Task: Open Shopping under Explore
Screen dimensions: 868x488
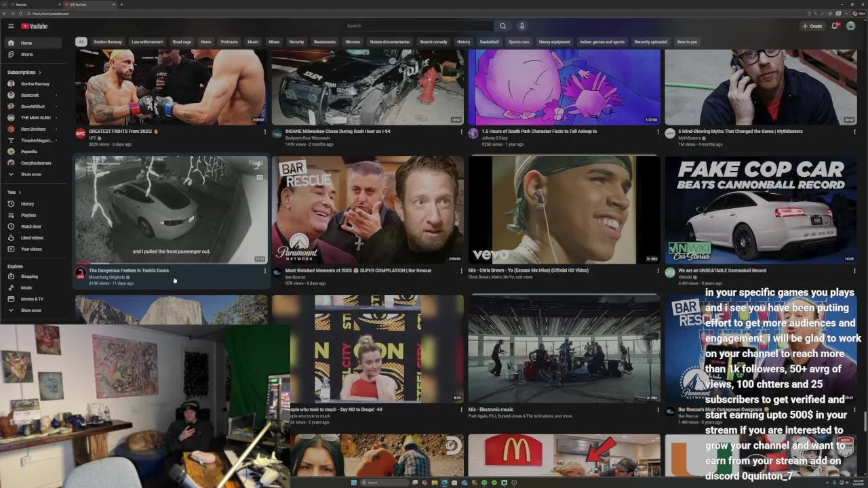Action: pos(34,277)
